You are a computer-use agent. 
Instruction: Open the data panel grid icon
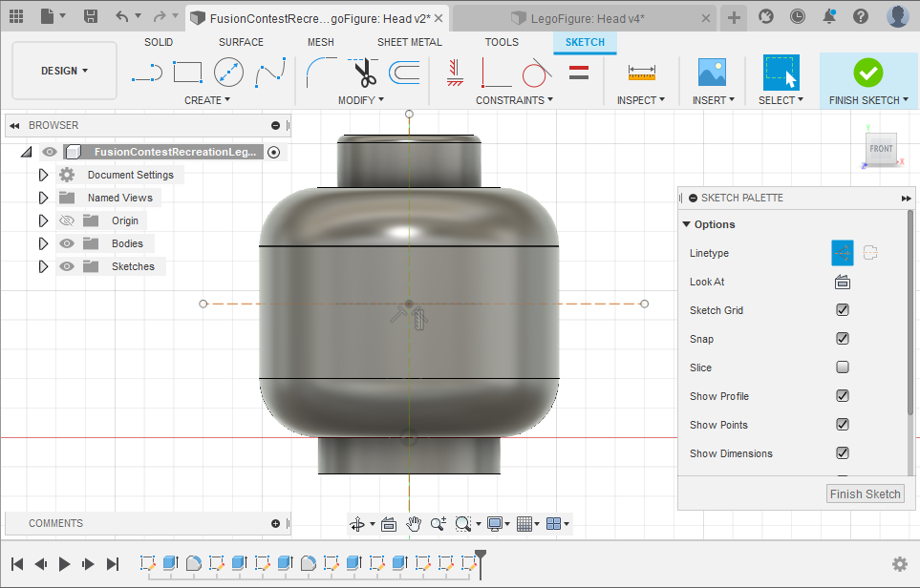pos(16,16)
